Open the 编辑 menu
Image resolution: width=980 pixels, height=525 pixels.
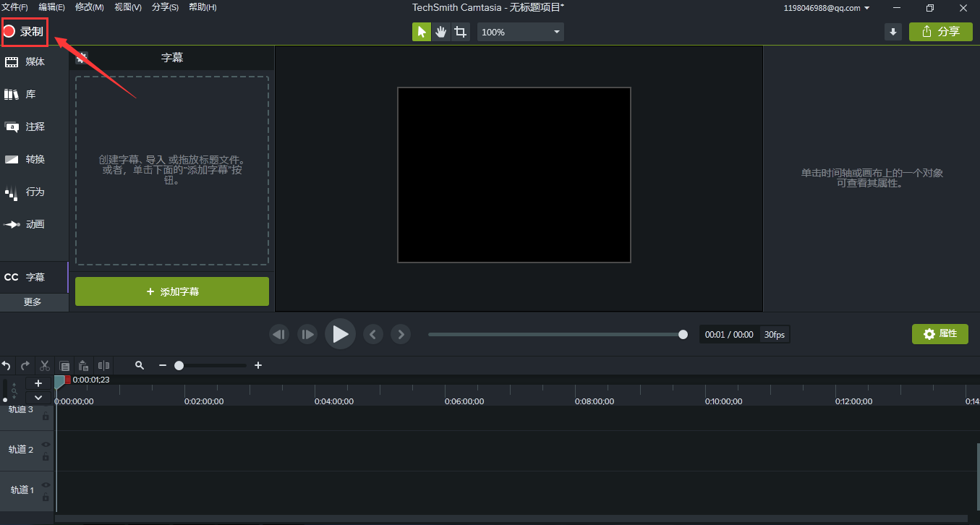click(51, 7)
